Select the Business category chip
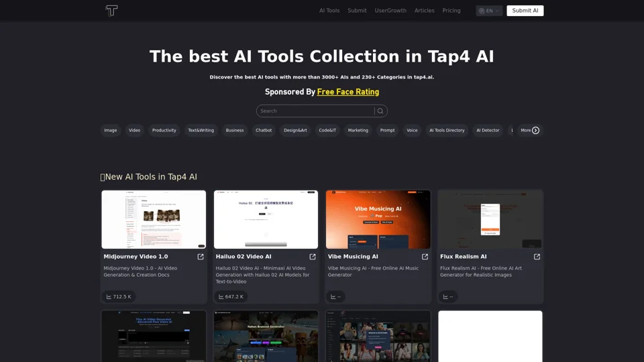The height and width of the screenshot is (362, 644). click(x=235, y=131)
